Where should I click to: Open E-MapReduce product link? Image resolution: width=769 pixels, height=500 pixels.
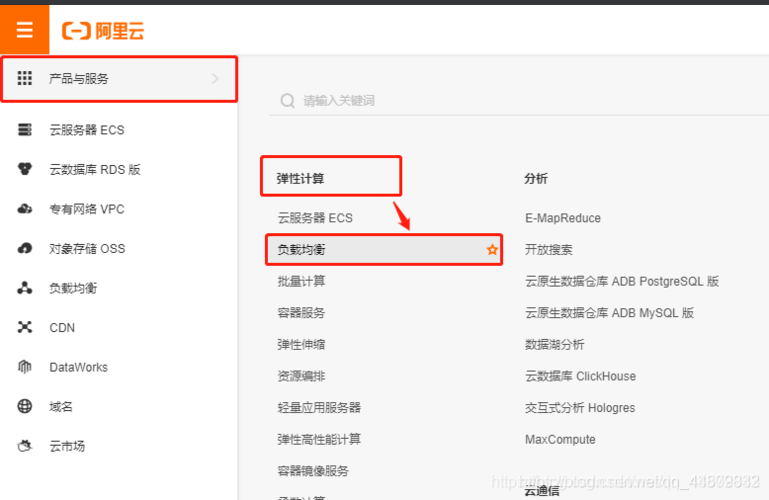(563, 218)
